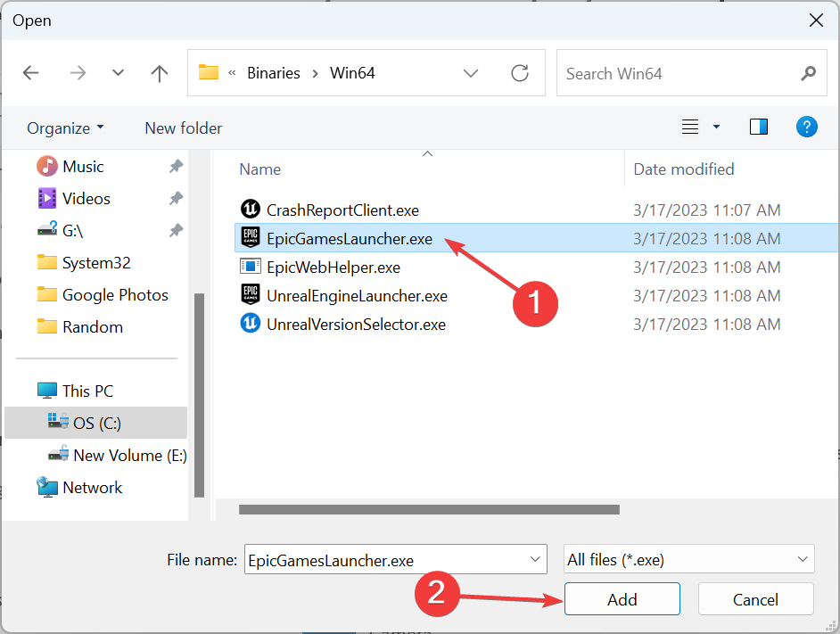This screenshot has width=840, height=634.
Task: Select New Volume (E:) drive
Action: [117, 456]
